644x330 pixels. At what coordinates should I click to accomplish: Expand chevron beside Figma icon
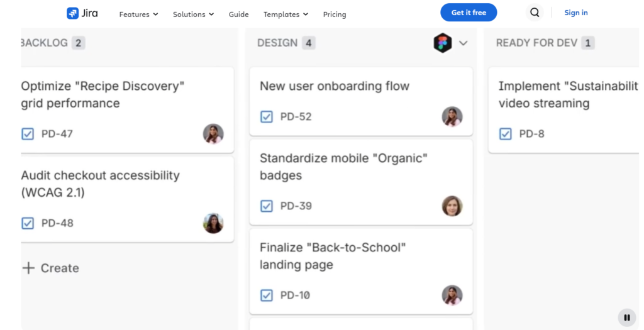click(464, 43)
